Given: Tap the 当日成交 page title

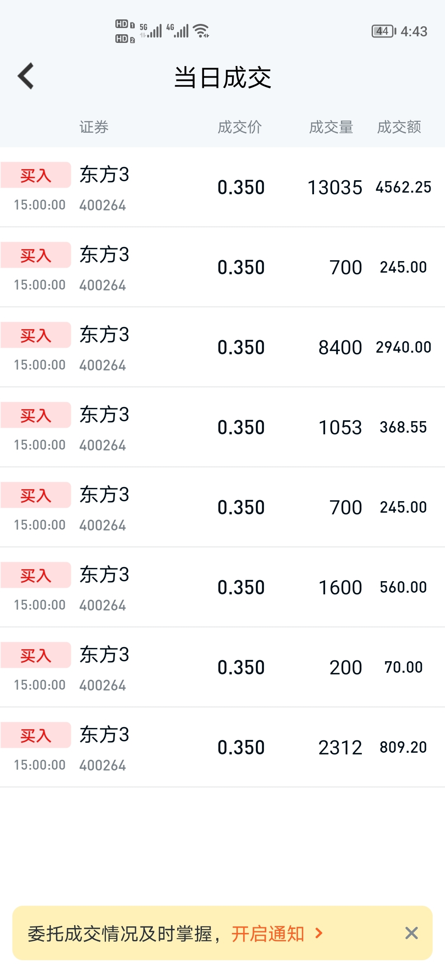Looking at the screenshot, I should pos(222,78).
